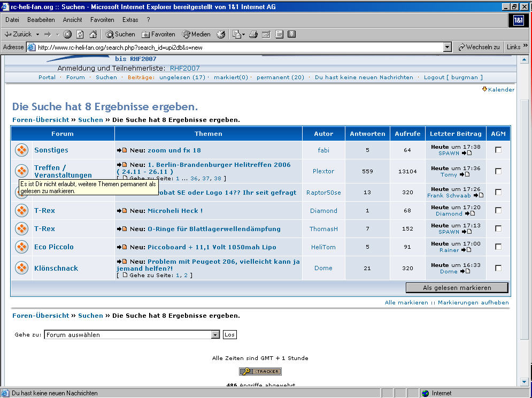Open page 37 of Helitreffen topic
This screenshot has height=398, width=532.
206,178
